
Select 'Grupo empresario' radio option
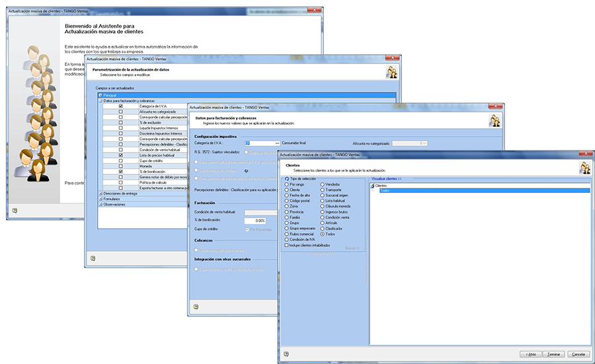[286, 229]
